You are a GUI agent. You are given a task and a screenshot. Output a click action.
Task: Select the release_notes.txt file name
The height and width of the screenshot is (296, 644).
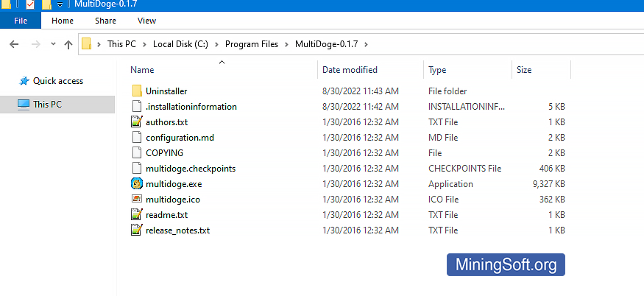click(178, 230)
